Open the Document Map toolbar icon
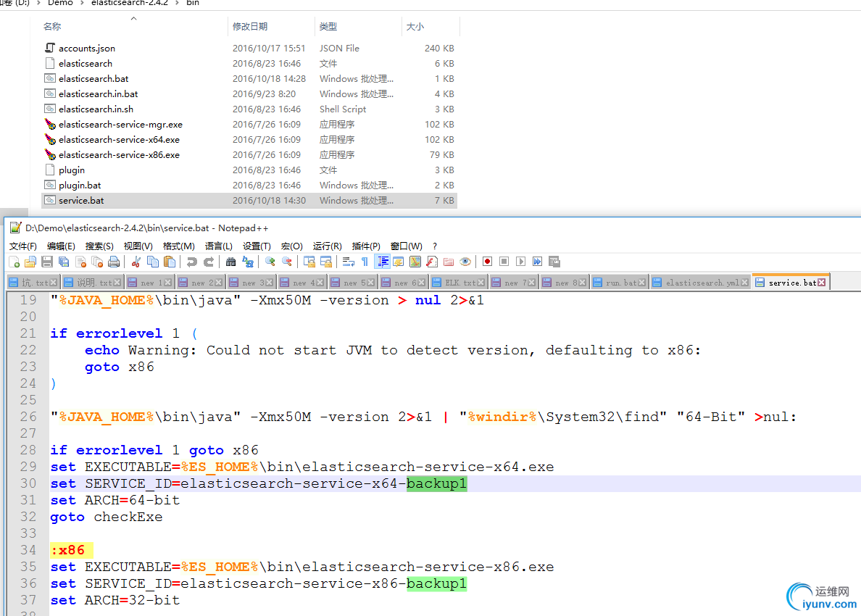Screen dimensions: 861x616 click(415, 262)
